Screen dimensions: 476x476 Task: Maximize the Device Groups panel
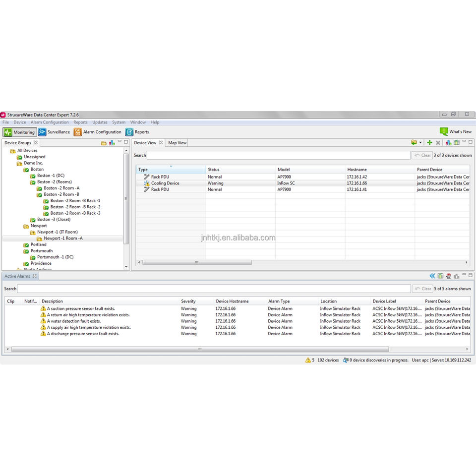(125, 142)
